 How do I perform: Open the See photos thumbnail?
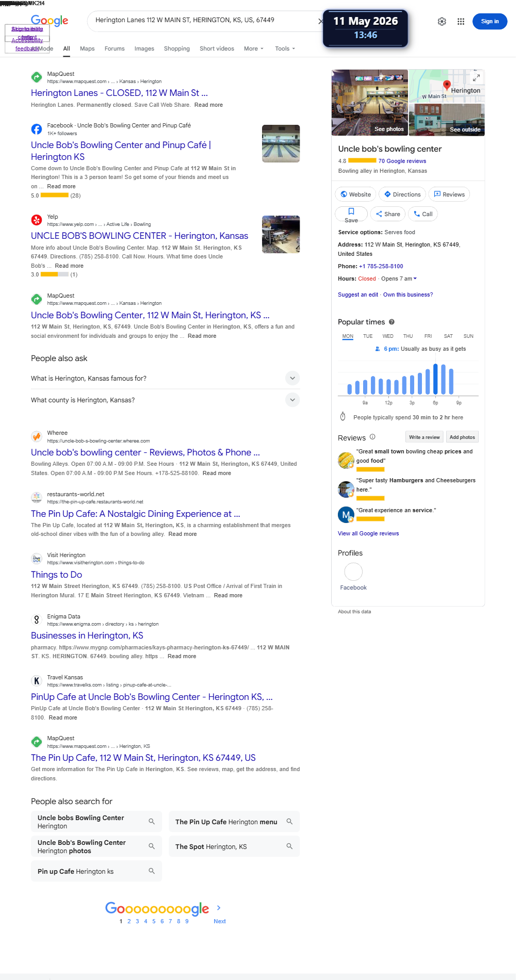370,103
